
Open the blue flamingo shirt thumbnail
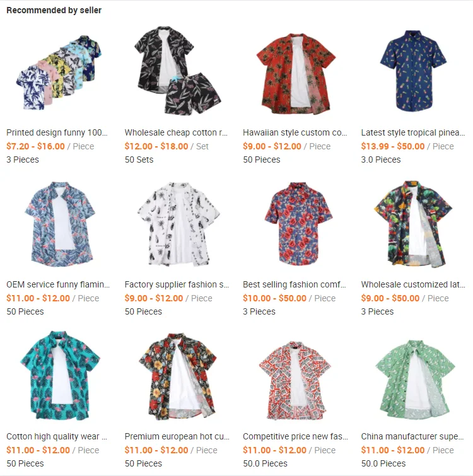[x=59, y=224]
